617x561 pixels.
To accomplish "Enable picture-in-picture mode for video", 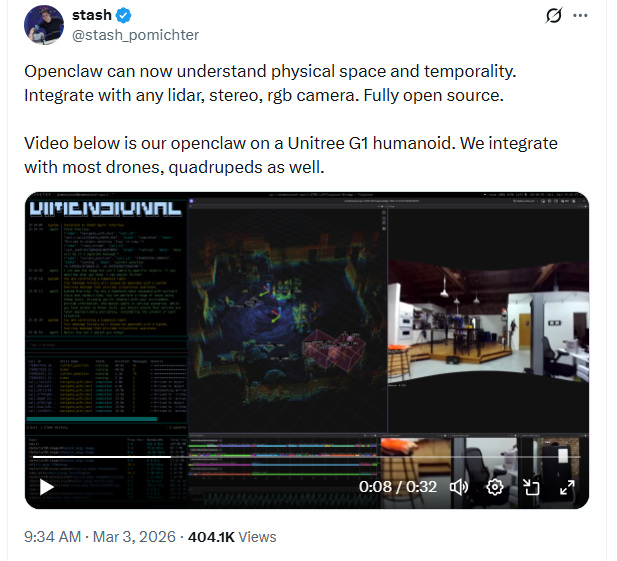I will point(531,487).
